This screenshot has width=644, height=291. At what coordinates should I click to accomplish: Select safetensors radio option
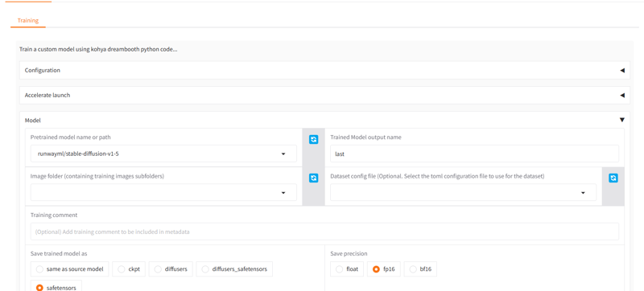tap(56, 285)
